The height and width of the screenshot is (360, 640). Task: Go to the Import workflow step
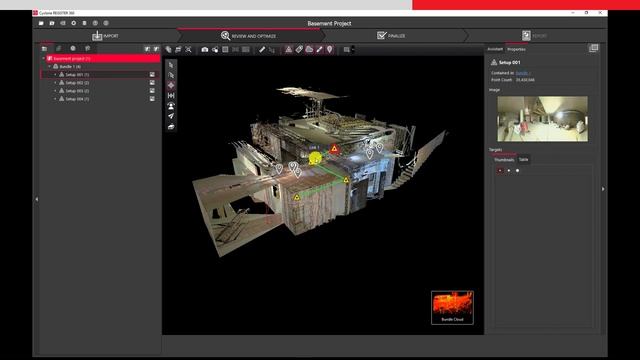(x=105, y=36)
